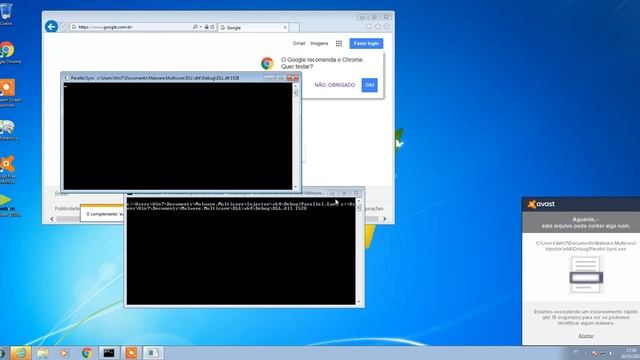Open Windows Media Player from the taskbar
The width and height of the screenshot is (640, 360).
pyautogui.click(x=64, y=353)
